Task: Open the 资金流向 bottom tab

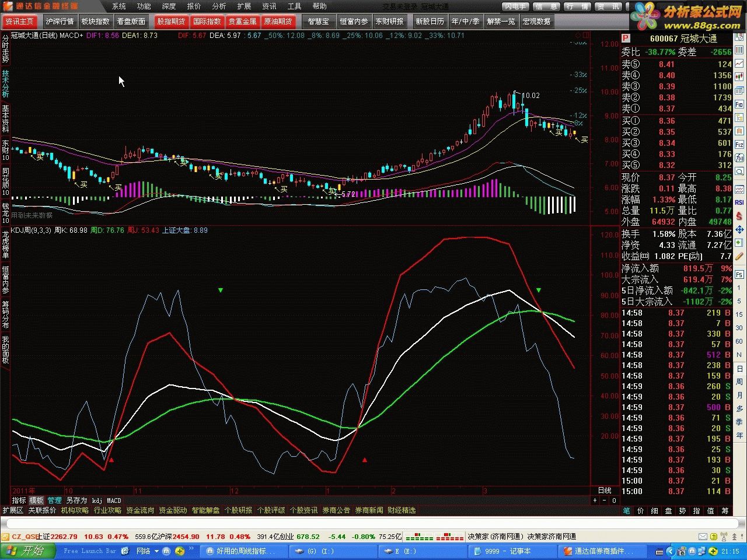Action: tap(140, 510)
